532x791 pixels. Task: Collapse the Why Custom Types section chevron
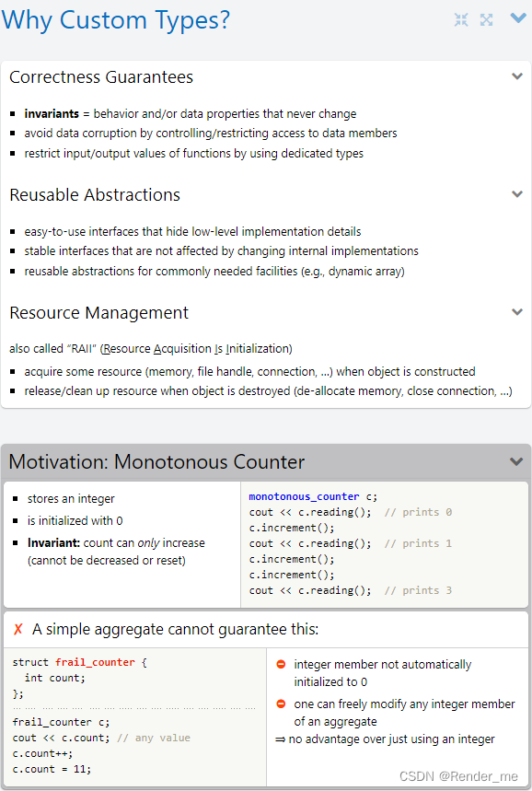518,18
